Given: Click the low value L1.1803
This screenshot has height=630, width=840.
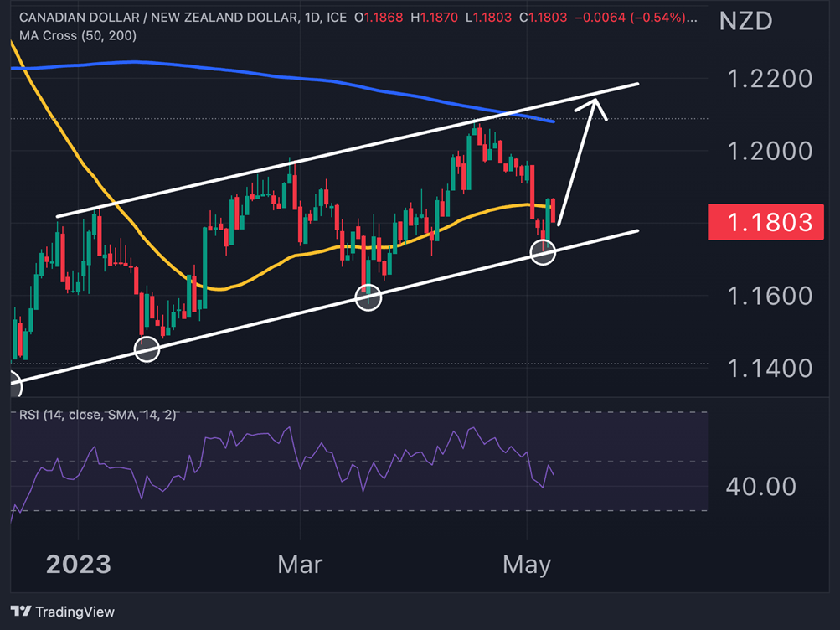Looking at the screenshot, I should [488, 18].
